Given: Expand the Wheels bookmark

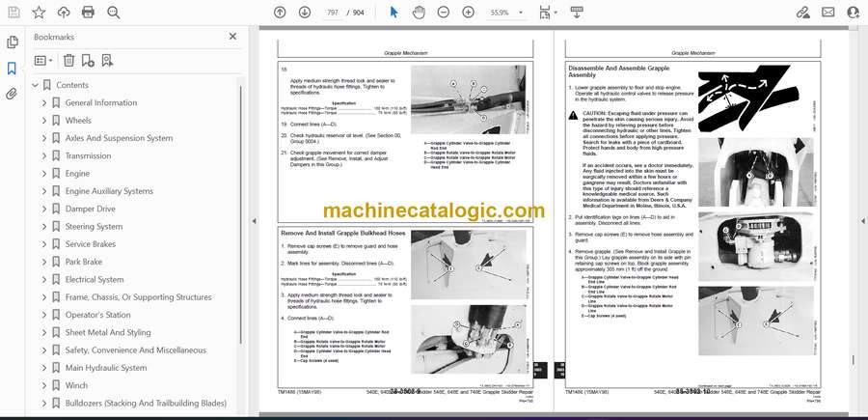Looking at the screenshot, I should pos(44,121).
